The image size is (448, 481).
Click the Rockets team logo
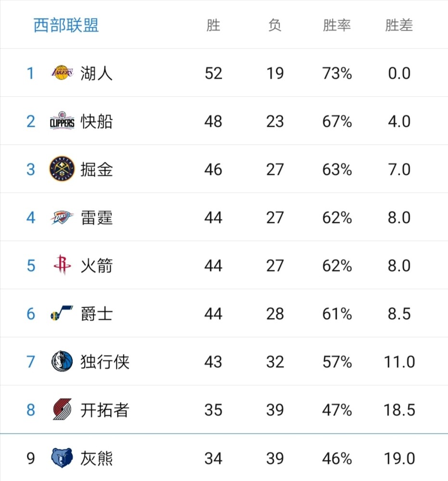(x=62, y=266)
